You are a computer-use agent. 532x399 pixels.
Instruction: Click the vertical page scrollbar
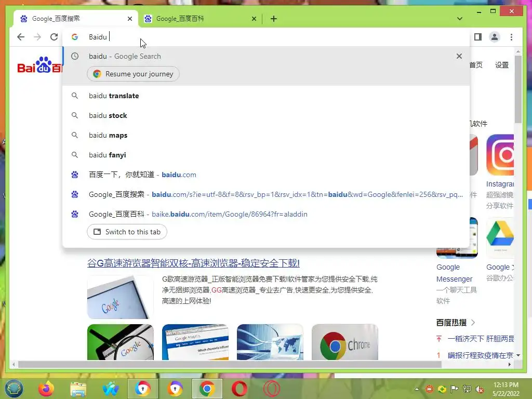tap(518, 89)
